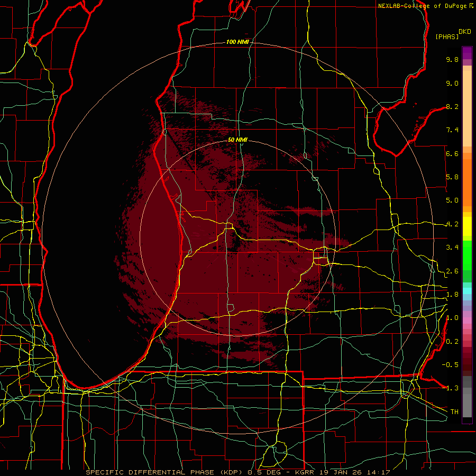Click the 8.2 value on the color scale
This screenshot has width=476, height=476.
pyautogui.click(x=452, y=106)
